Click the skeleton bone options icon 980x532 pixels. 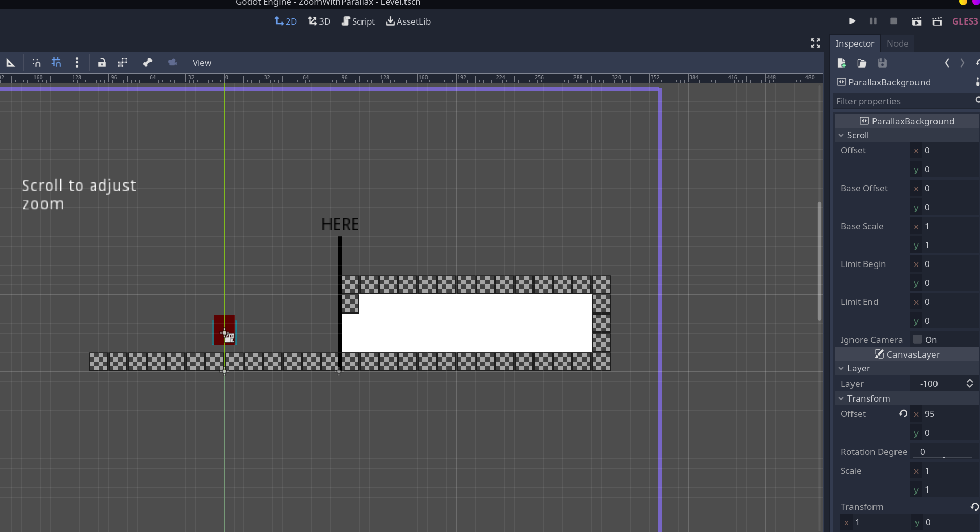[x=148, y=62]
